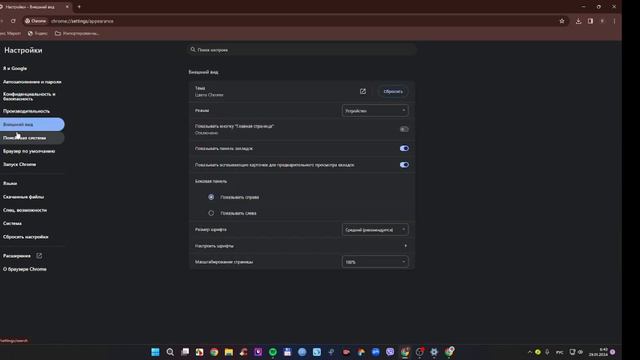640x360 pixels.
Task: Click the Chrome site info chip
Action: (36, 21)
